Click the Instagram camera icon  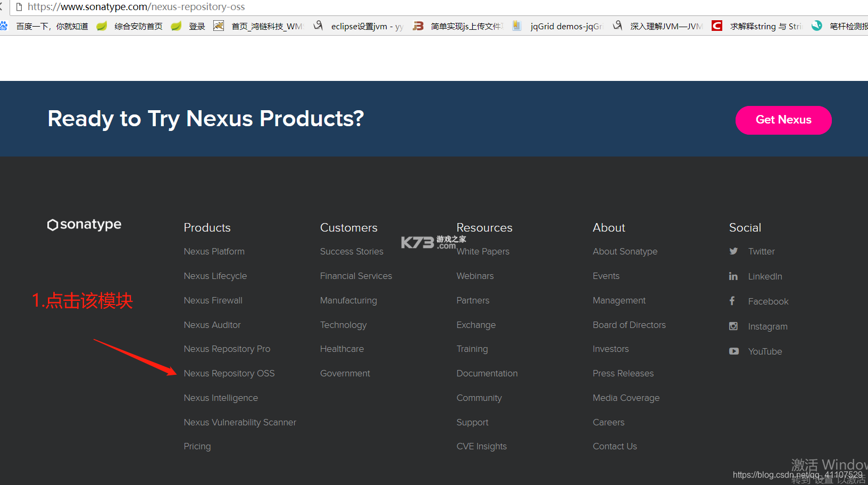click(733, 326)
